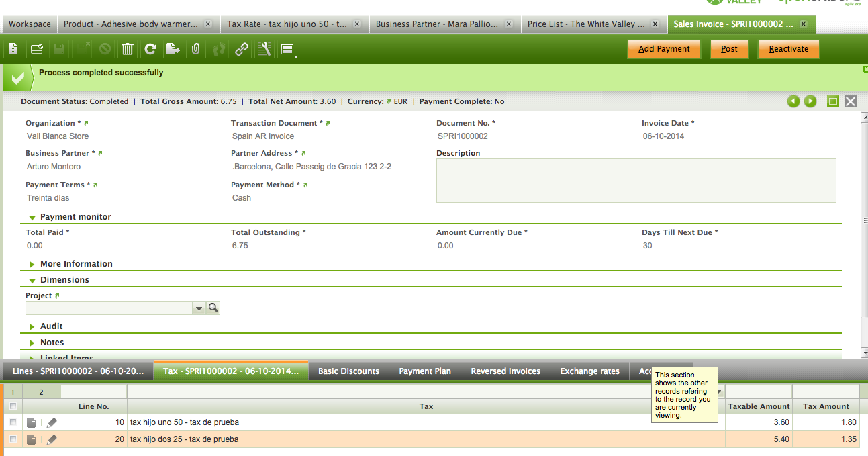Refresh the record with the reload icon
Screen dimensions: 868x456
click(150, 49)
